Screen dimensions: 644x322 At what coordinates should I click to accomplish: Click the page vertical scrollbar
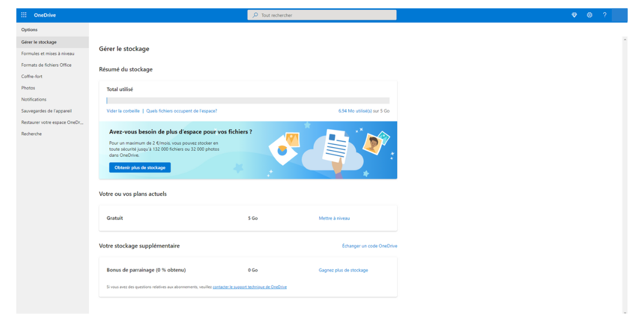tap(625, 175)
